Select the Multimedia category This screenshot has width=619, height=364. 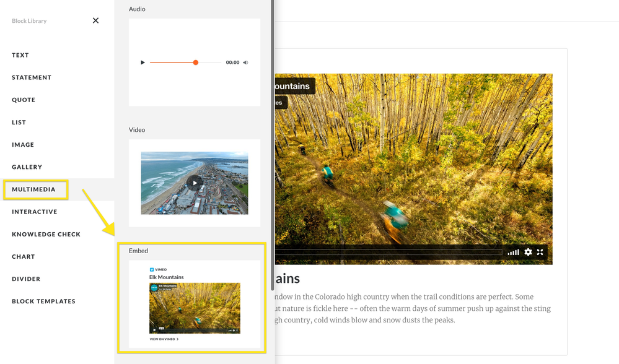34,189
